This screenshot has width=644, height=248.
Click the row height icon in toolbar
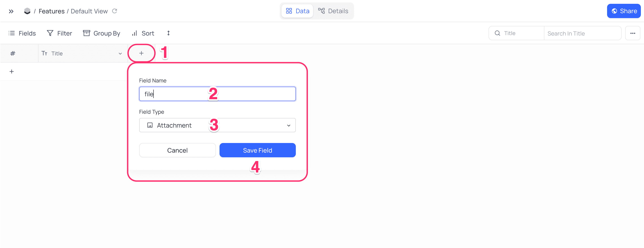(x=168, y=33)
